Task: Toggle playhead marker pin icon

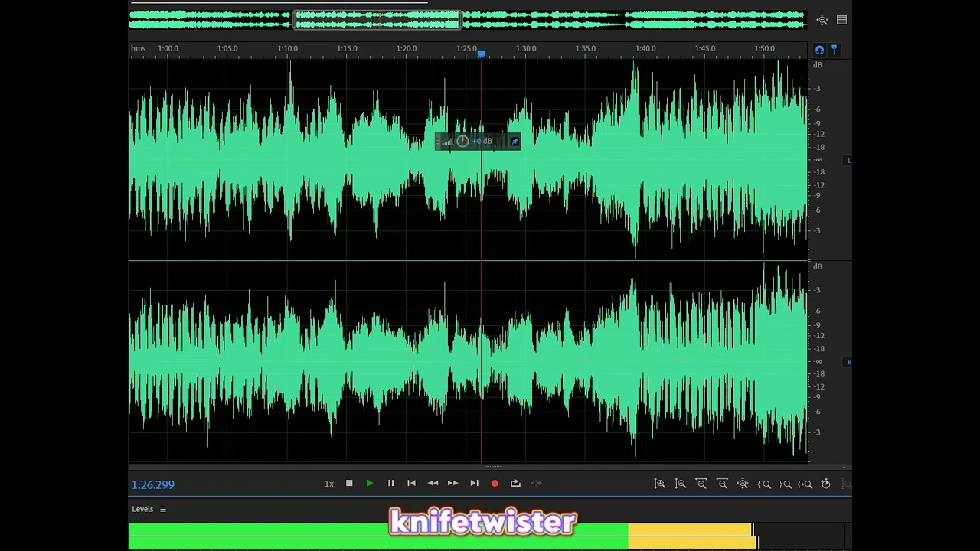Action: [834, 50]
